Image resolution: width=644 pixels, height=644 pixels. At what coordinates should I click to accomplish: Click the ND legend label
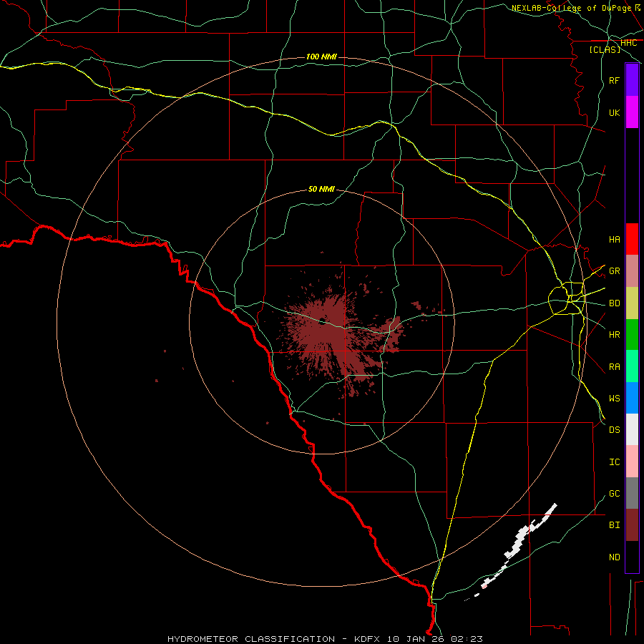click(614, 557)
